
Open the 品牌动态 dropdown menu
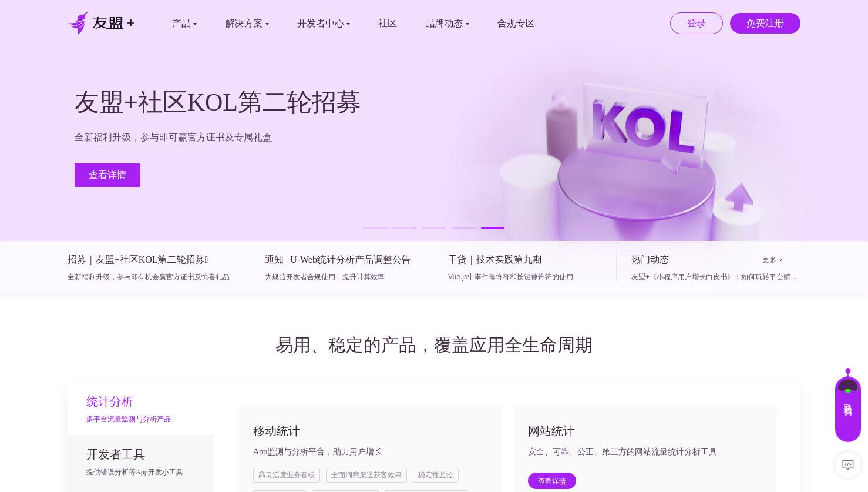coord(447,24)
